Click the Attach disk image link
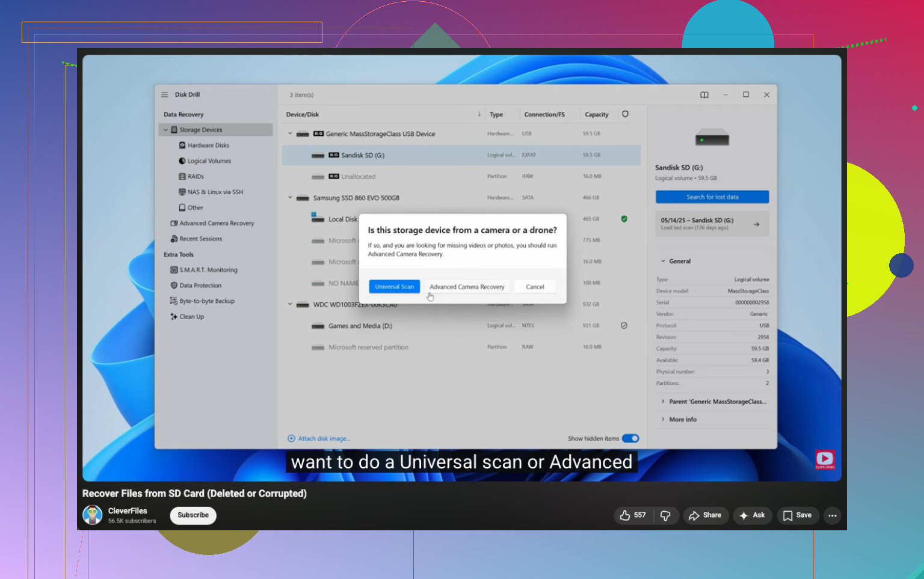Screen dimensions: 924x579 click(324, 439)
